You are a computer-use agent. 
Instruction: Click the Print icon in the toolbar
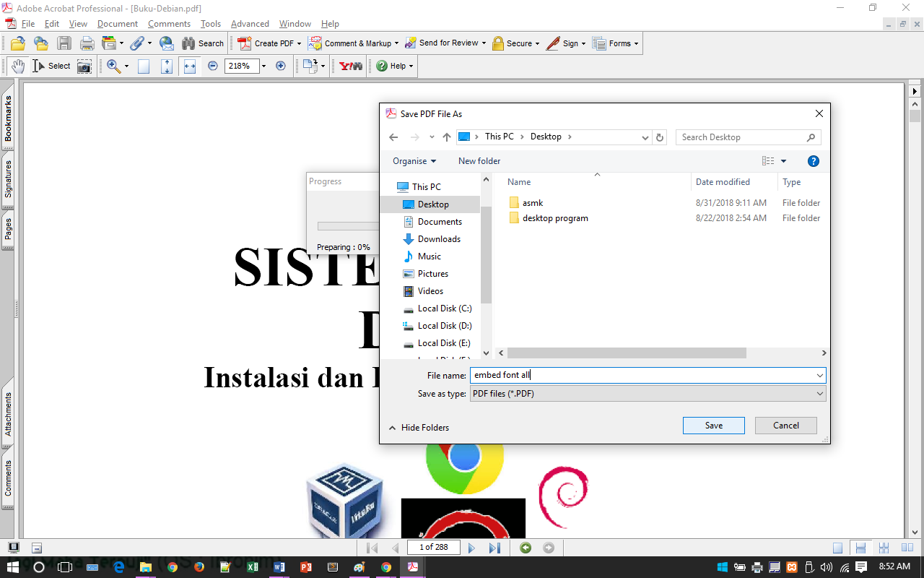87,43
